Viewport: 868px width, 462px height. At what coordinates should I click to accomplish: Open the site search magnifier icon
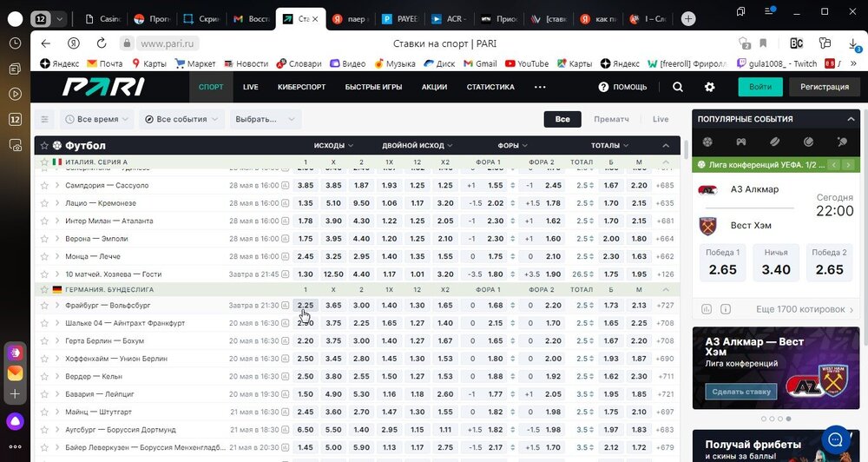tap(678, 87)
